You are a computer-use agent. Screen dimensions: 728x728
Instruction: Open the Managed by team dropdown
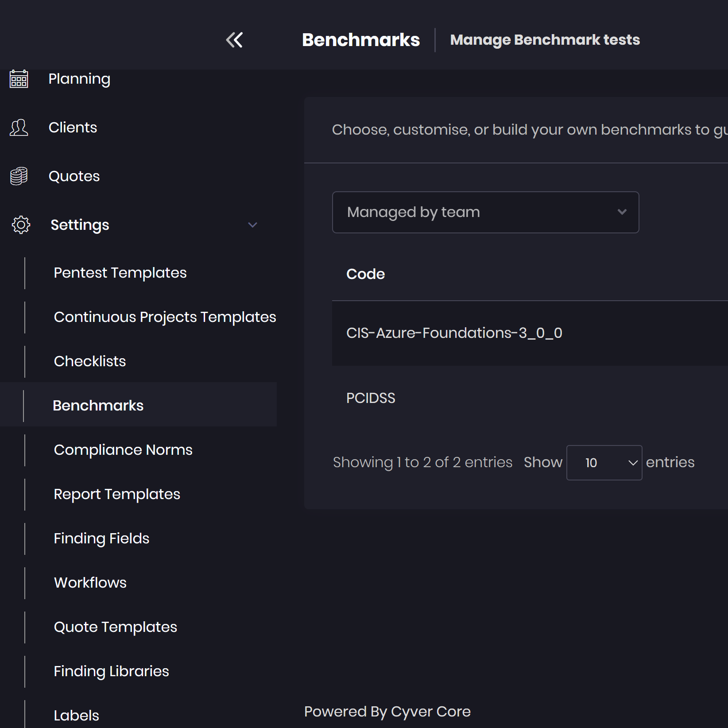485,212
